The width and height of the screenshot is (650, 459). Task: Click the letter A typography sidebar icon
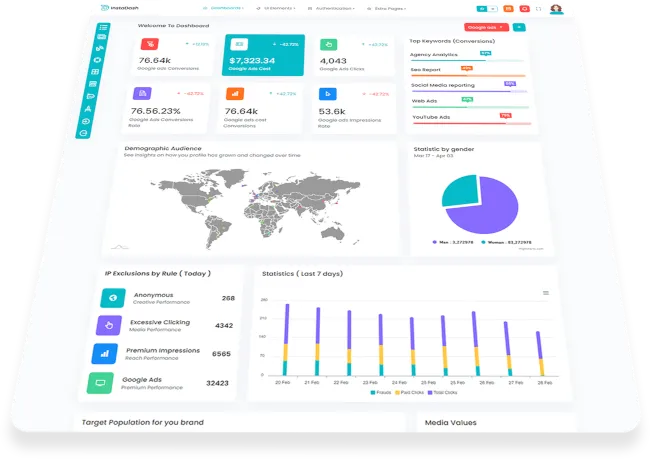[88, 109]
